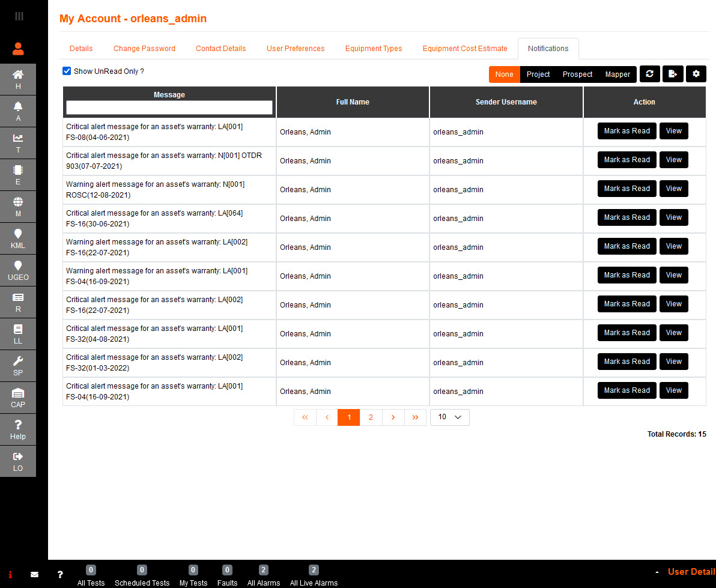Select the Trends chart icon in sidebar
The height and width of the screenshot is (588, 716).
[x=18, y=142]
